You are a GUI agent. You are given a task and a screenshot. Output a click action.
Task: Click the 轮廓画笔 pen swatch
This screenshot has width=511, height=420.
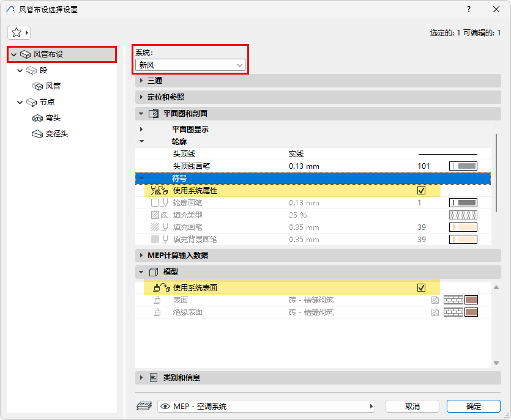pos(463,203)
